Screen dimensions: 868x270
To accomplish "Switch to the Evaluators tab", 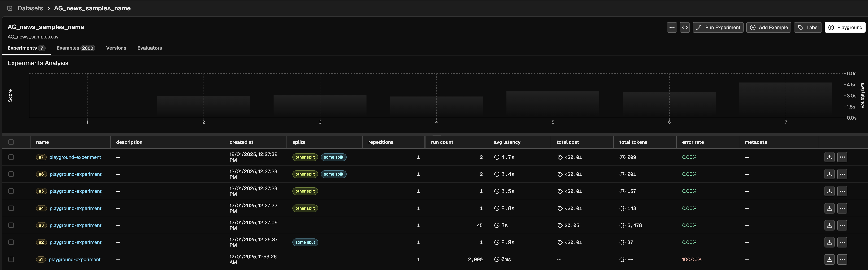I will coord(149,48).
